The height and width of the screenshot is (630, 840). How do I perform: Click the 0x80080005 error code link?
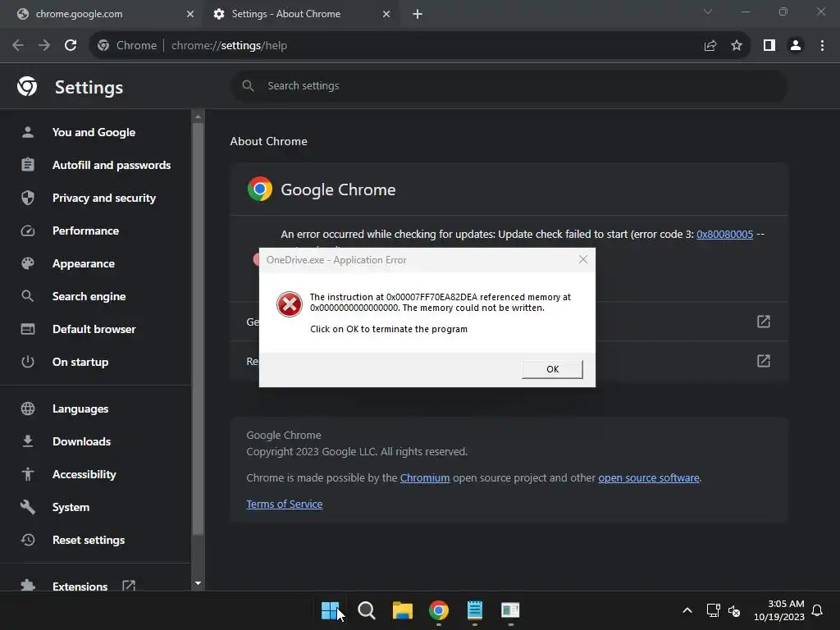coord(724,234)
